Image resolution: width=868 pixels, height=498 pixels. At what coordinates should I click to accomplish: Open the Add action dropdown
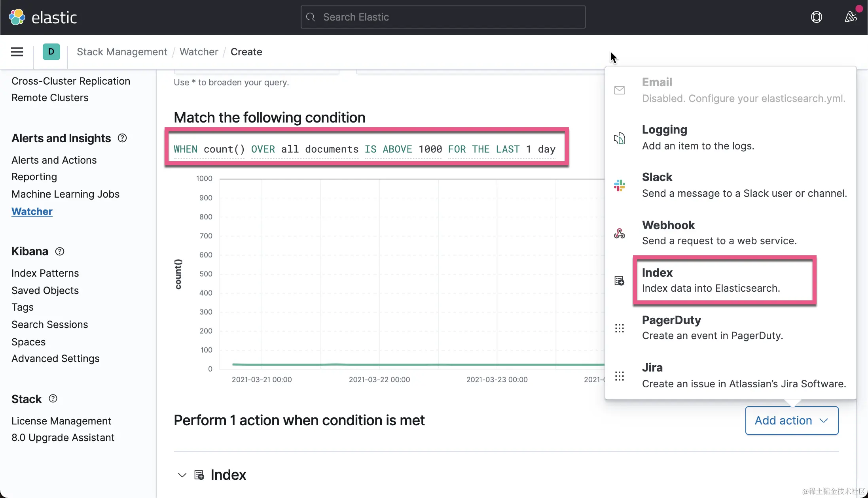coord(792,421)
